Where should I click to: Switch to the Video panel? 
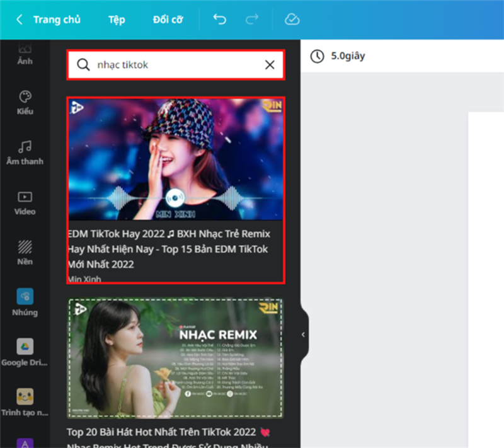point(24,203)
